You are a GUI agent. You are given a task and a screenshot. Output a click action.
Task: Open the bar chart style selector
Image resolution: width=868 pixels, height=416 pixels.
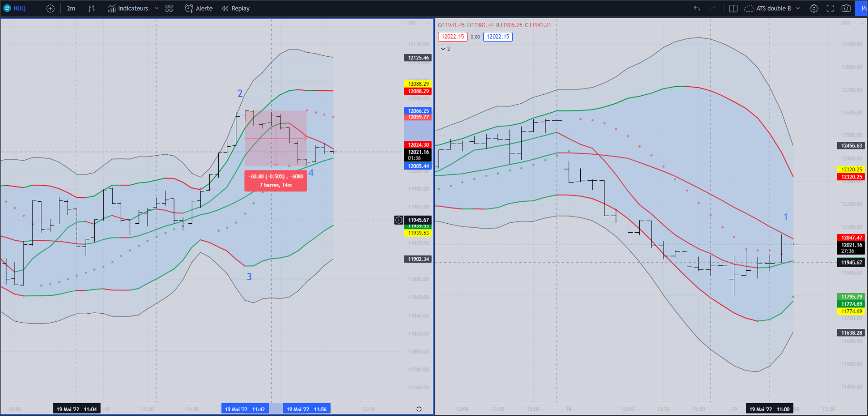(x=92, y=9)
